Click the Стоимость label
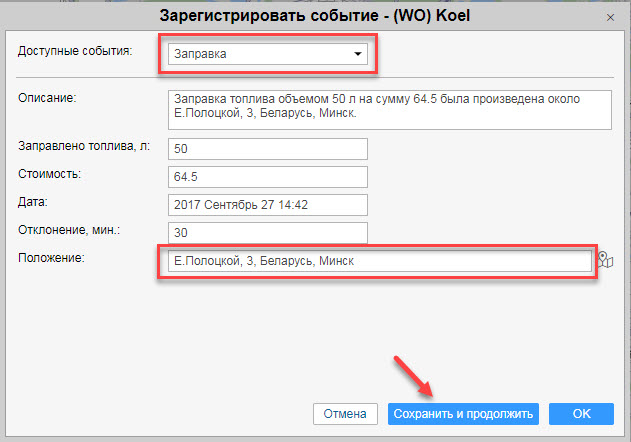631x442 pixels. [x=49, y=174]
